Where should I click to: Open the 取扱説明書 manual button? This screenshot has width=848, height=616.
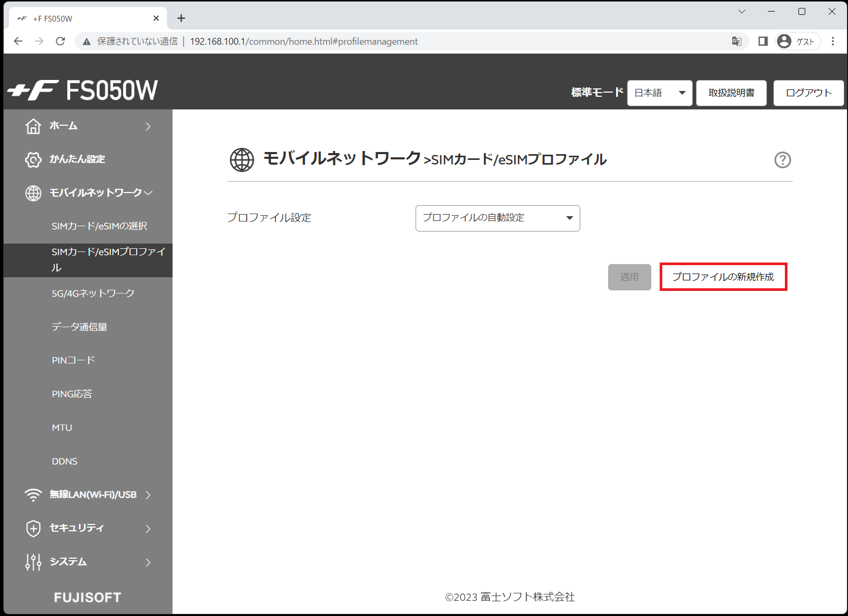pos(731,93)
